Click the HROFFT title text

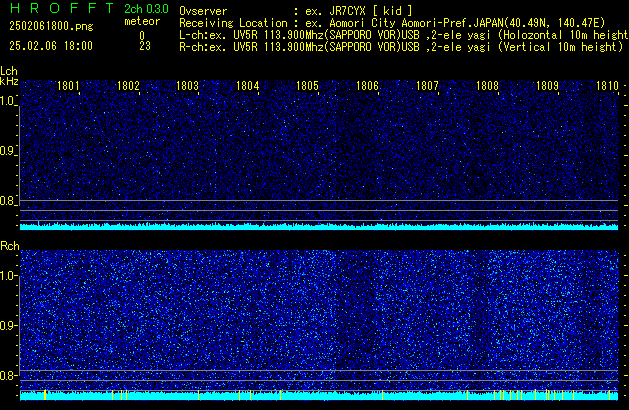(61, 8)
